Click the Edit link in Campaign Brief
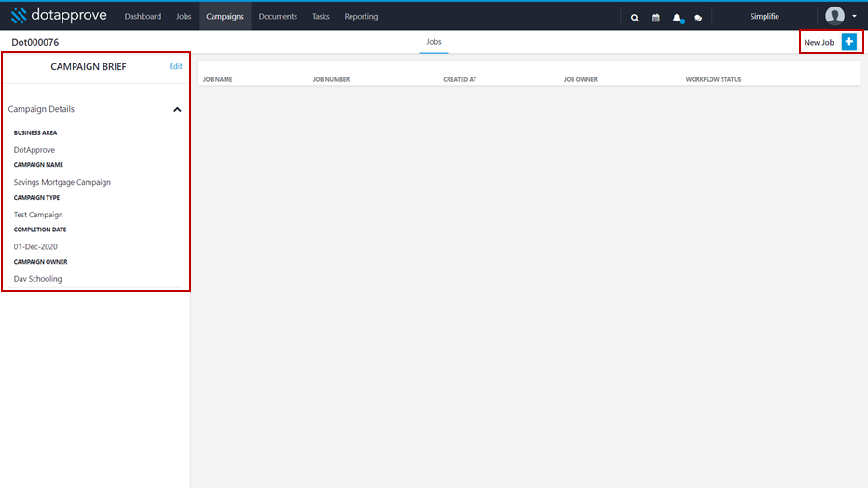 point(175,66)
